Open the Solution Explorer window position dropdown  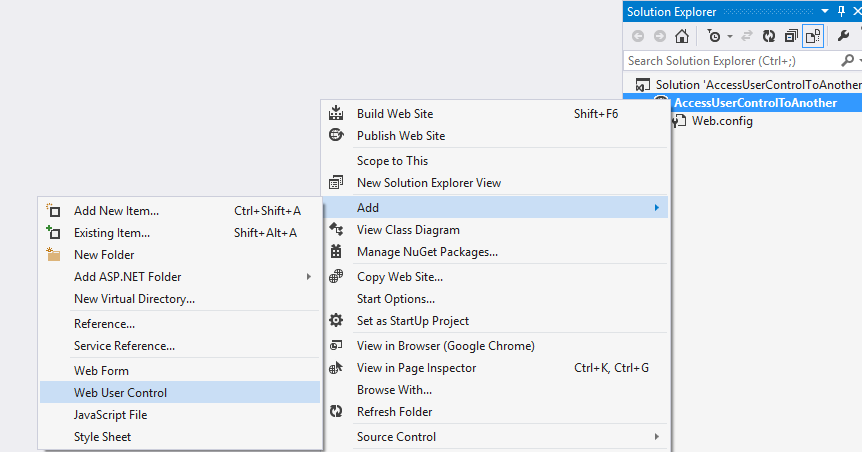coord(826,11)
